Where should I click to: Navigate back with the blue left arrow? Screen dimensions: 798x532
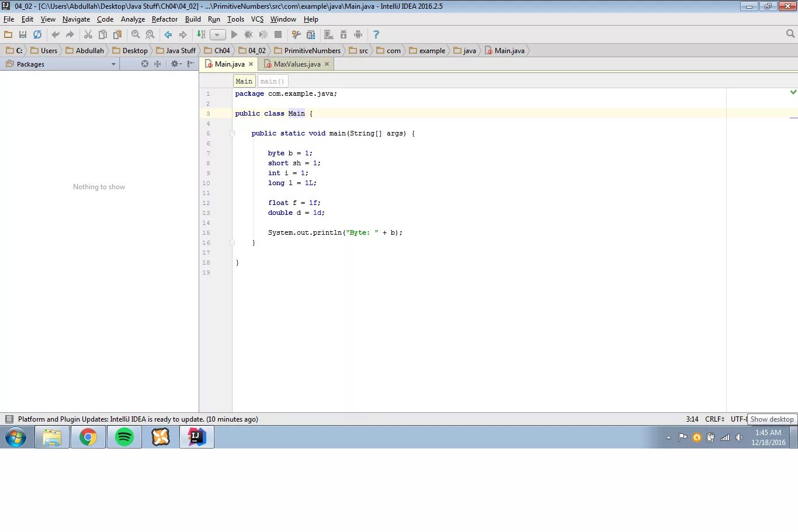click(168, 34)
